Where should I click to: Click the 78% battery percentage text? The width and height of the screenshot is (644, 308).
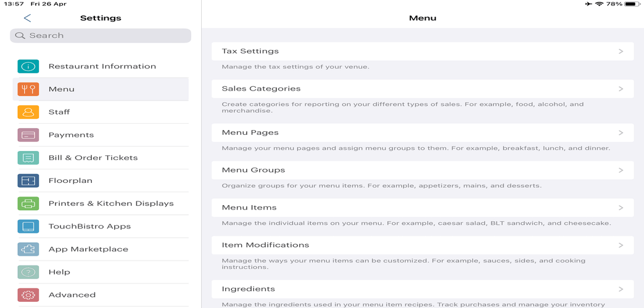point(614,4)
